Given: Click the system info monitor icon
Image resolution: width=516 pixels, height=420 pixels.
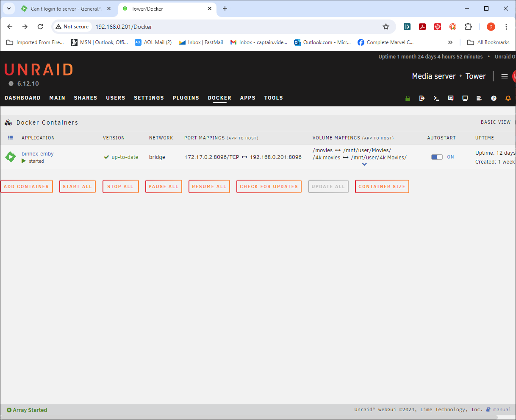Looking at the screenshot, I should click(x=465, y=98).
